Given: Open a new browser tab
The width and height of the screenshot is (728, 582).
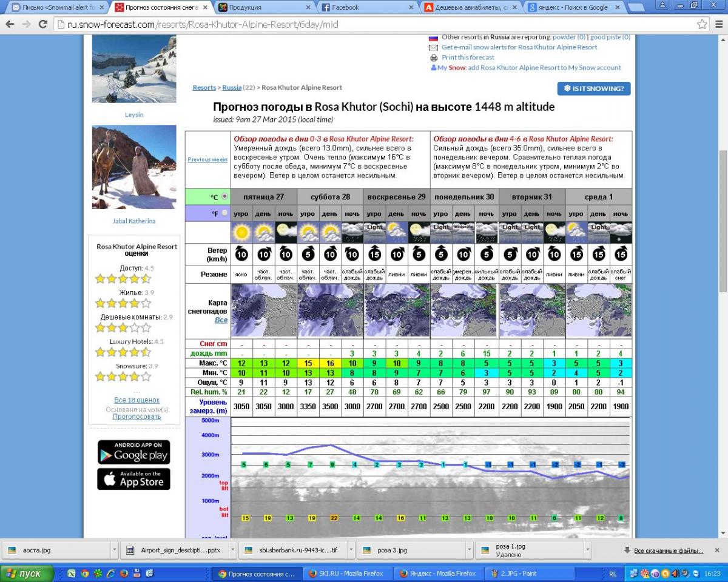Looking at the screenshot, I should click(x=636, y=7).
